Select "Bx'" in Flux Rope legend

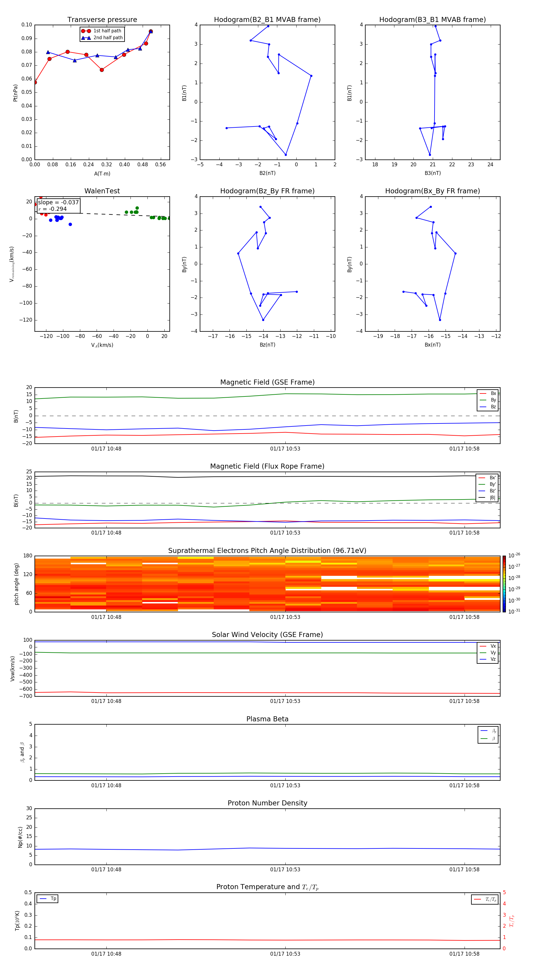tap(487, 478)
